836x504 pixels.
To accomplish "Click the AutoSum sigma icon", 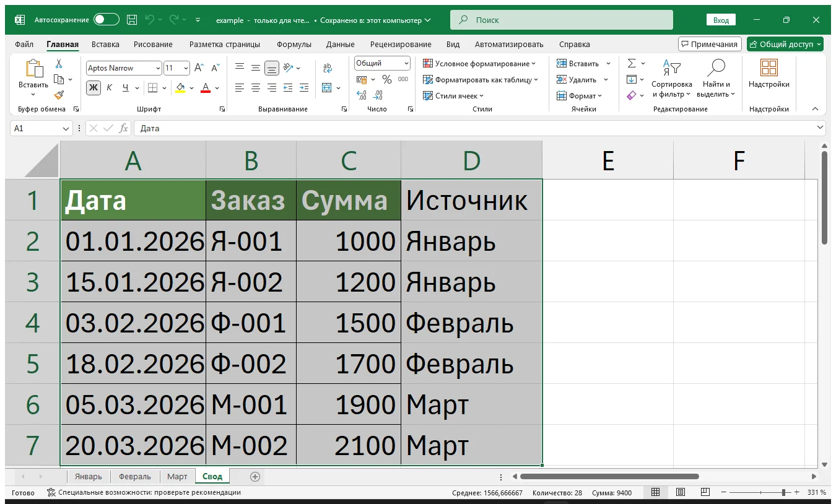I will (632, 63).
